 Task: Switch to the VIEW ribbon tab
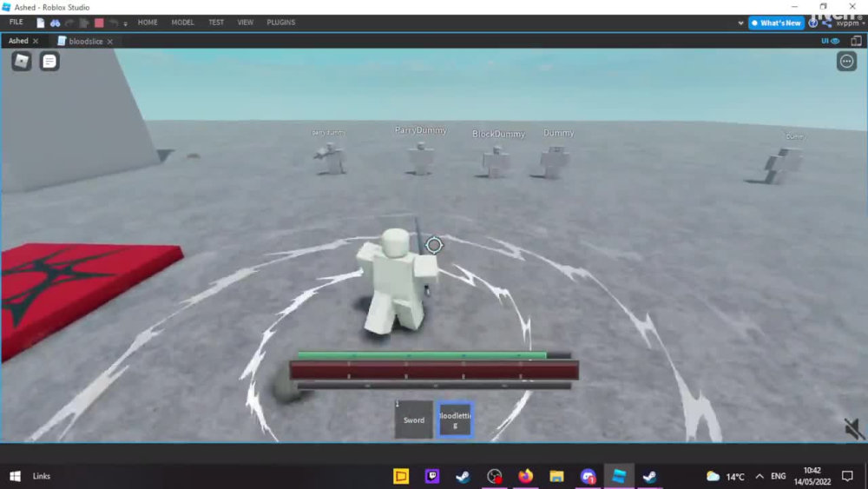coord(246,23)
